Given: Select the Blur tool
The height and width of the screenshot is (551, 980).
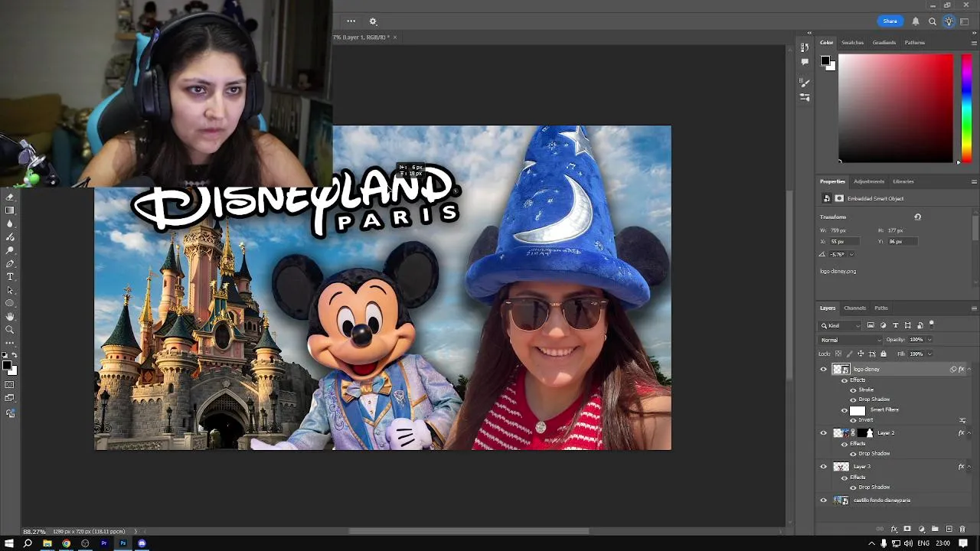Looking at the screenshot, I should tap(10, 223).
